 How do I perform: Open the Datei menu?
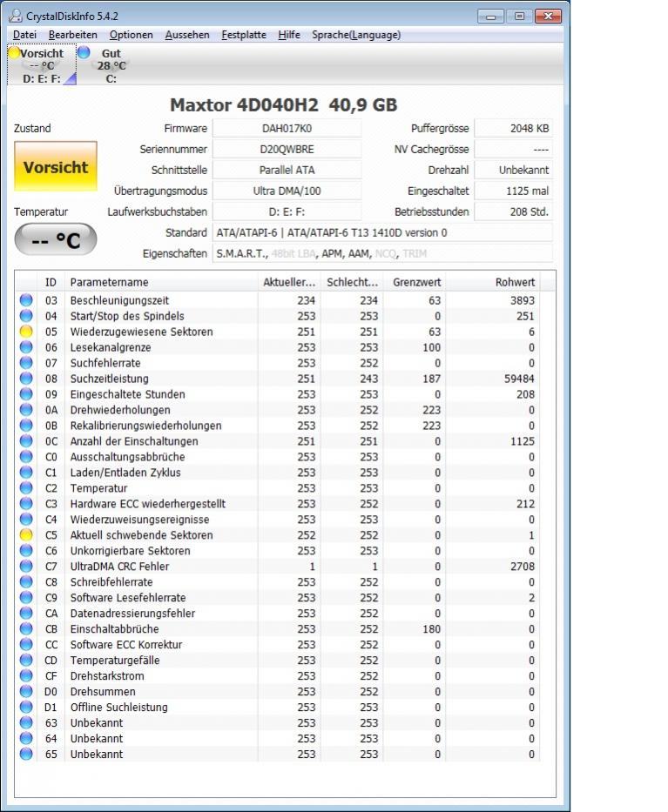tap(24, 35)
